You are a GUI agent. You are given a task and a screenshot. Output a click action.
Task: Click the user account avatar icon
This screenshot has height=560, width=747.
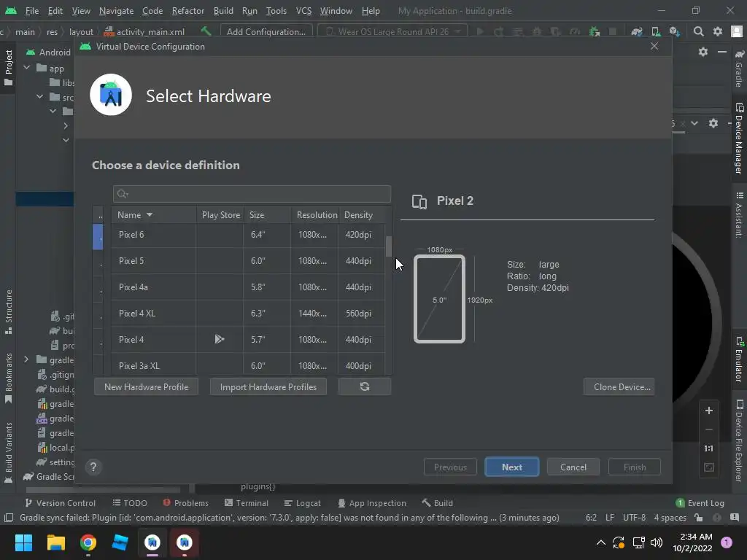click(x=737, y=31)
